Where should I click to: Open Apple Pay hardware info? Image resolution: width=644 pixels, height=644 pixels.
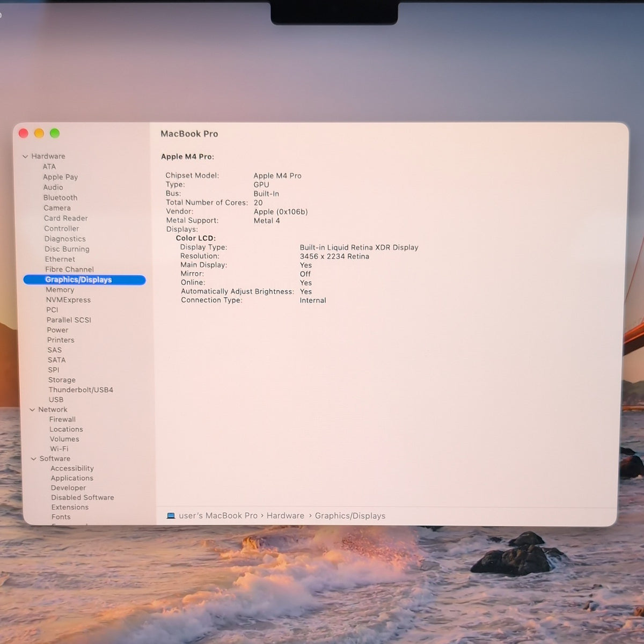pyautogui.click(x=61, y=177)
